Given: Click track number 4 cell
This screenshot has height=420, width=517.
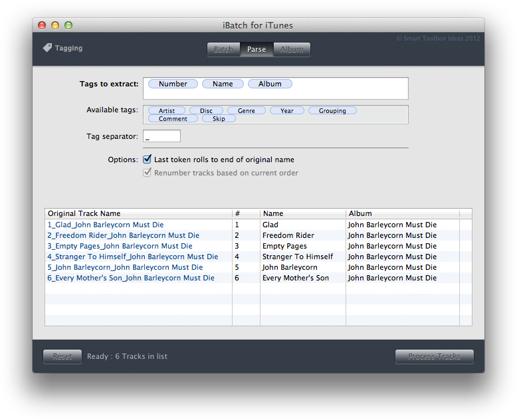Looking at the screenshot, I should 246,257.
